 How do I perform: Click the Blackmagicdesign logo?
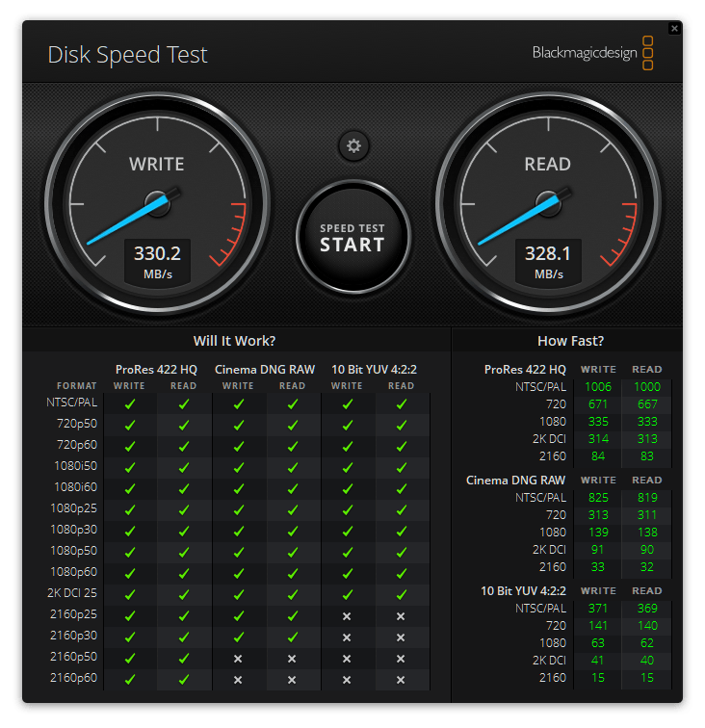coord(592,53)
